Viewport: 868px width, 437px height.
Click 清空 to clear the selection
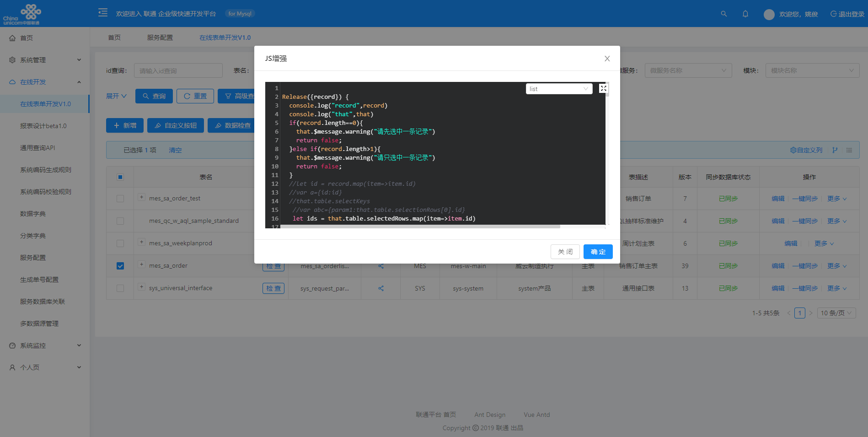point(175,150)
